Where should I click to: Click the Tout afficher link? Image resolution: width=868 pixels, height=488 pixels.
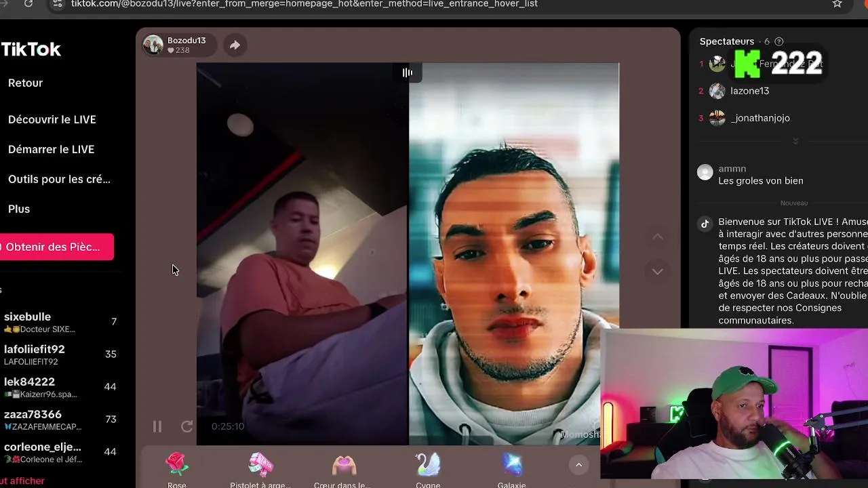tap(22, 481)
